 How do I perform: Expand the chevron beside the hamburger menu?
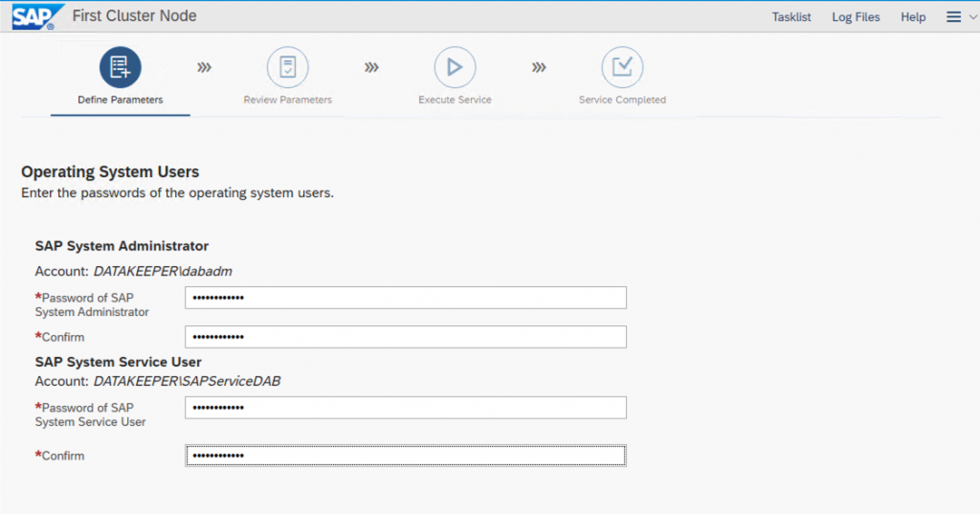972,17
